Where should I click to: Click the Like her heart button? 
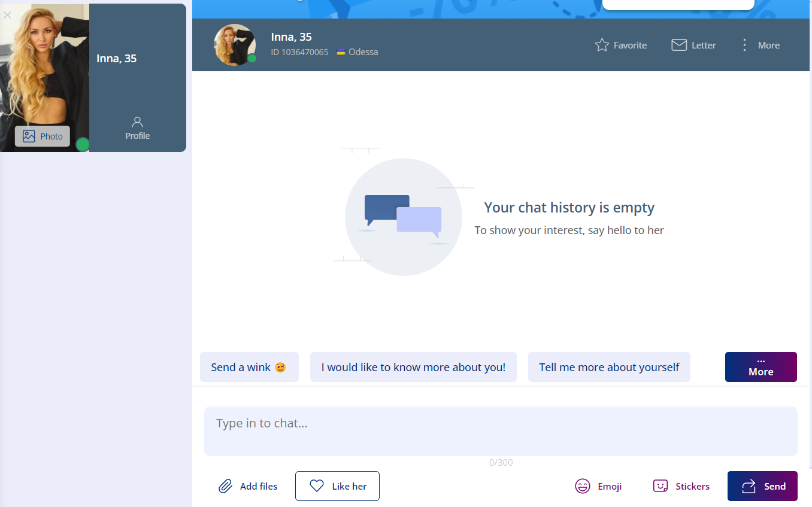[x=337, y=486]
